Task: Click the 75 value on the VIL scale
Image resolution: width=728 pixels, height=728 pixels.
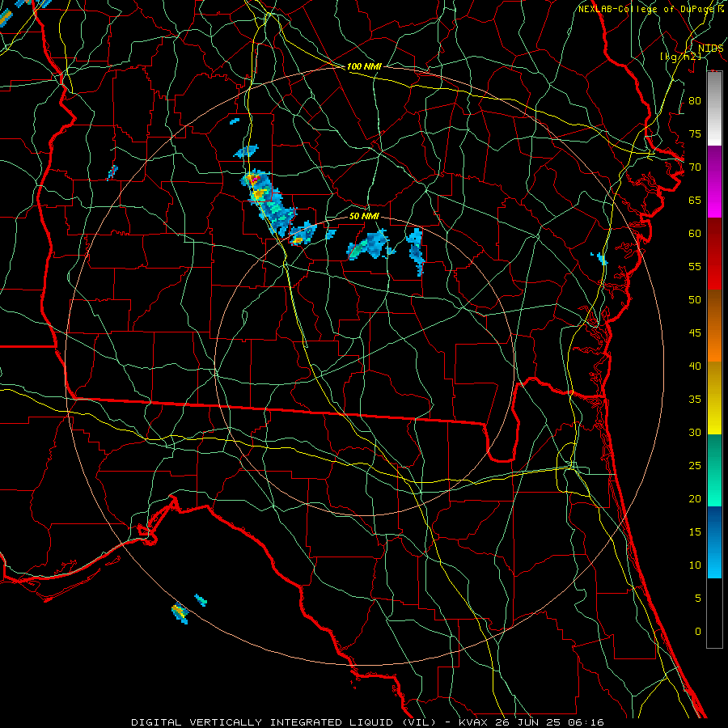Action: click(x=695, y=133)
